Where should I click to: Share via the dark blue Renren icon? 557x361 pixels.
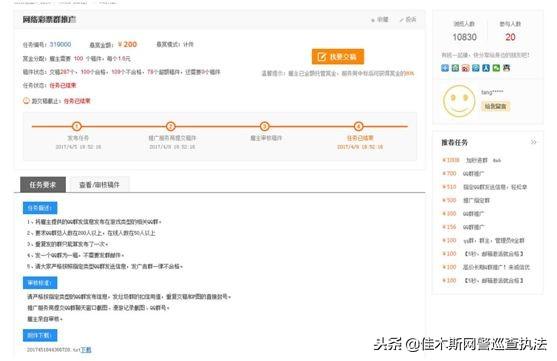[x=486, y=68]
